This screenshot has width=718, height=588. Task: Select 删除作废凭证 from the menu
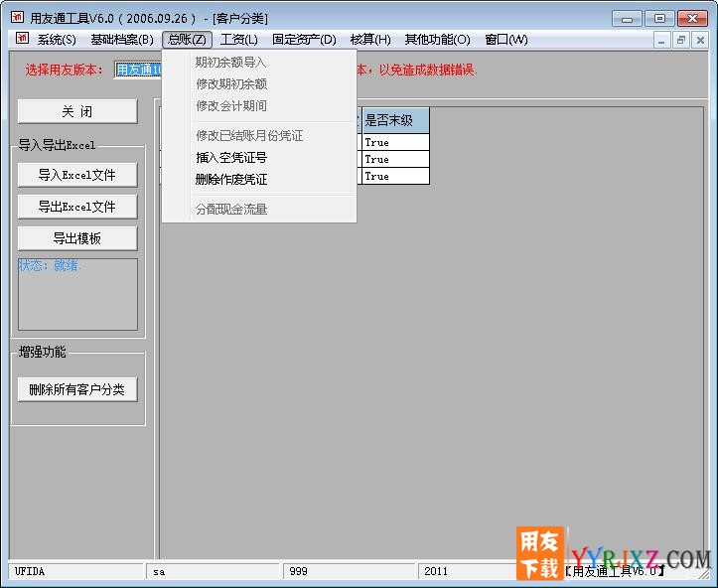tap(259, 180)
